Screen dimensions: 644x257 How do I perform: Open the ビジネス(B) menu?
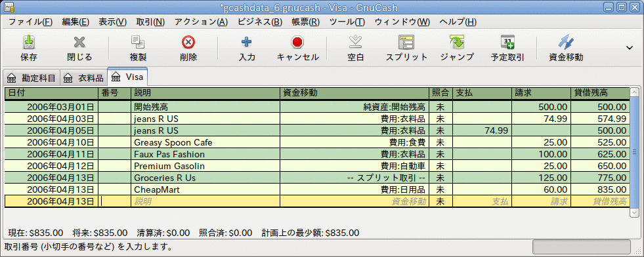(x=259, y=22)
